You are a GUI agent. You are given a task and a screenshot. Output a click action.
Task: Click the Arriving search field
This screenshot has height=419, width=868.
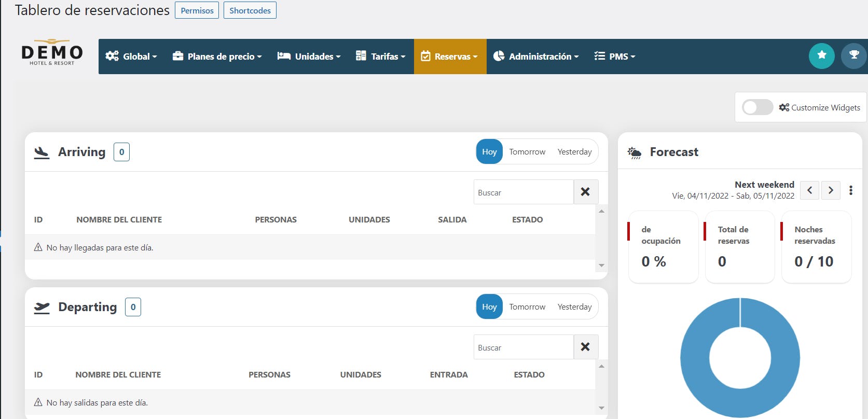tap(523, 192)
